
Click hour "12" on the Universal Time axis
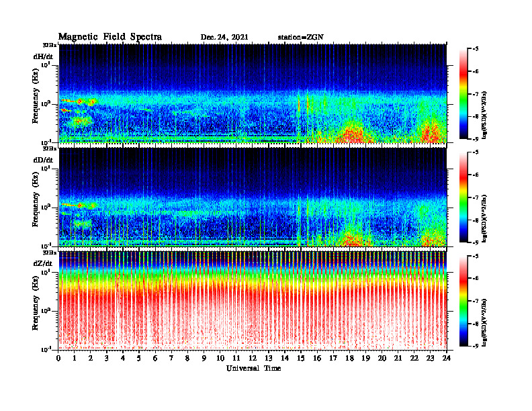click(253, 358)
